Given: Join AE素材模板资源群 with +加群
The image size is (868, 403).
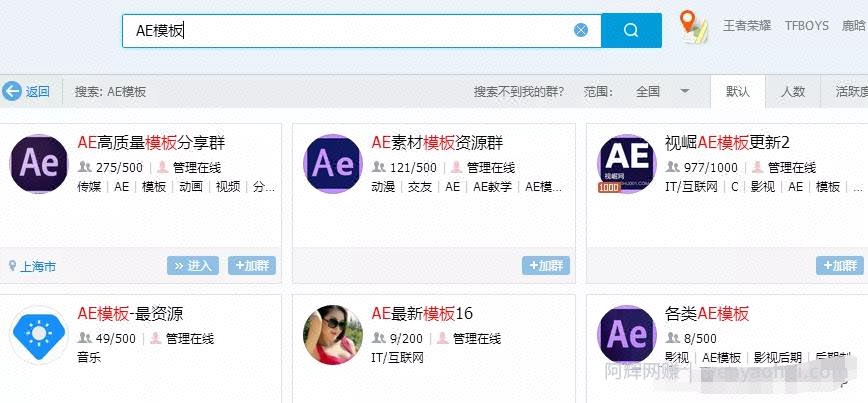Looking at the screenshot, I should point(546,266).
